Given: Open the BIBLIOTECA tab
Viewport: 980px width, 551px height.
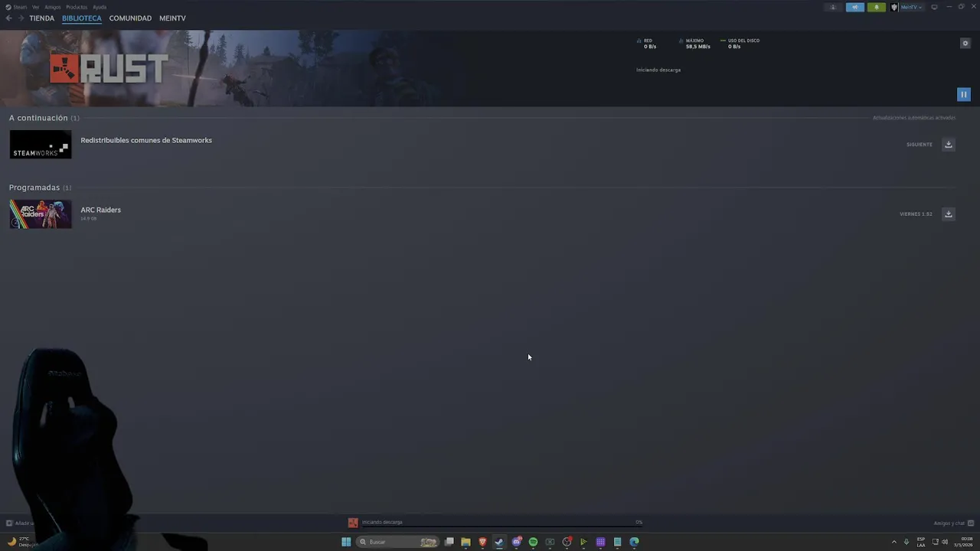Looking at the screenshot, I should (82, 18).
